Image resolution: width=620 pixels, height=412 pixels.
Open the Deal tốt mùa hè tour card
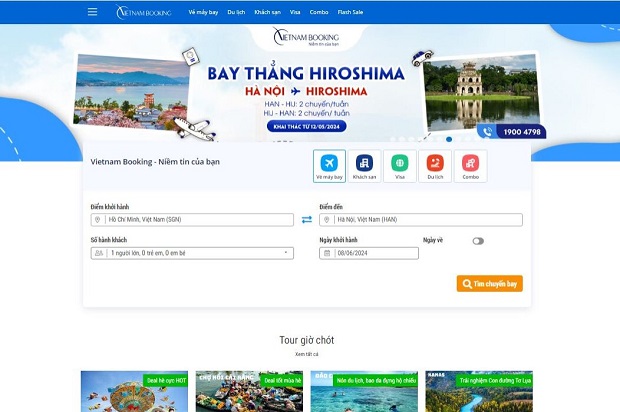click(x=249, y=391)
